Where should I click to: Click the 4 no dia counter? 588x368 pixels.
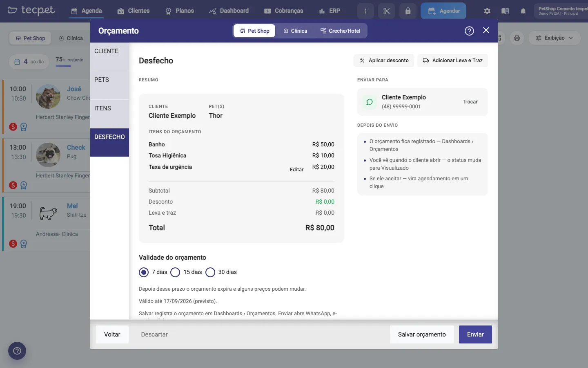pos(29,62)
